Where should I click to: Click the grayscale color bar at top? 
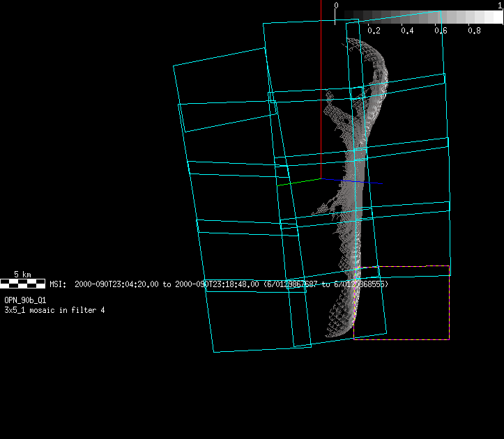coord(418,17)
